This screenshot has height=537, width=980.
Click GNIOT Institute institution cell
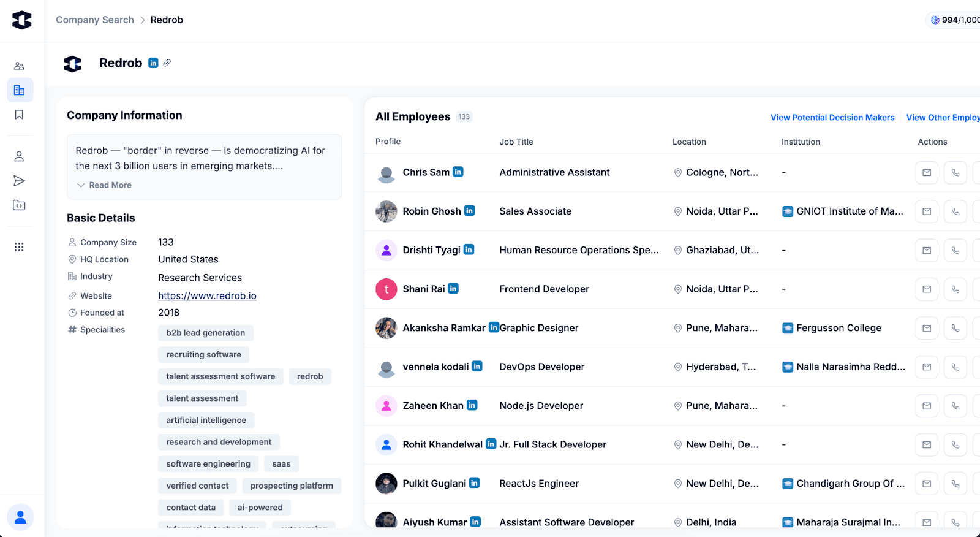(x=843, y=211)
